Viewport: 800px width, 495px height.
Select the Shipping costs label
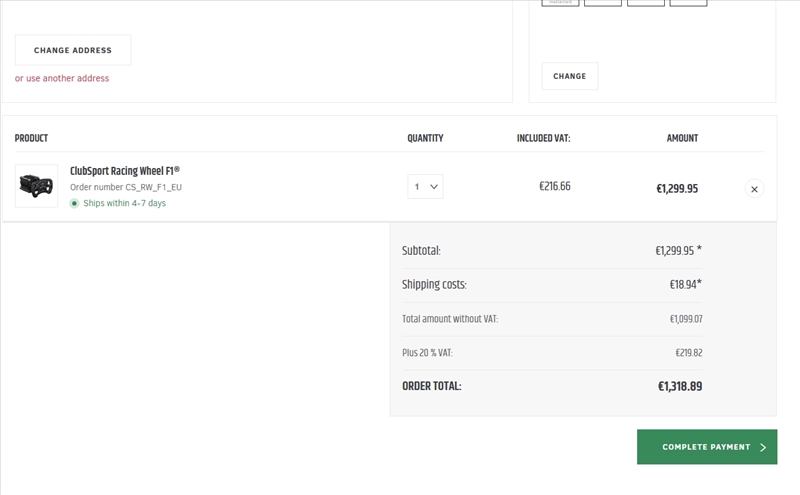[x=434, y=285]
